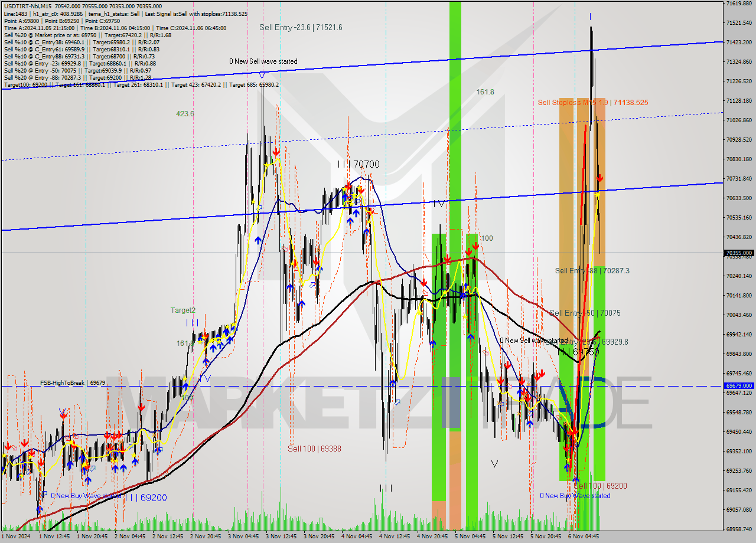
Task: Click the 'Sell Entry -88 | 70287.3' label
Action: [592, 271]
